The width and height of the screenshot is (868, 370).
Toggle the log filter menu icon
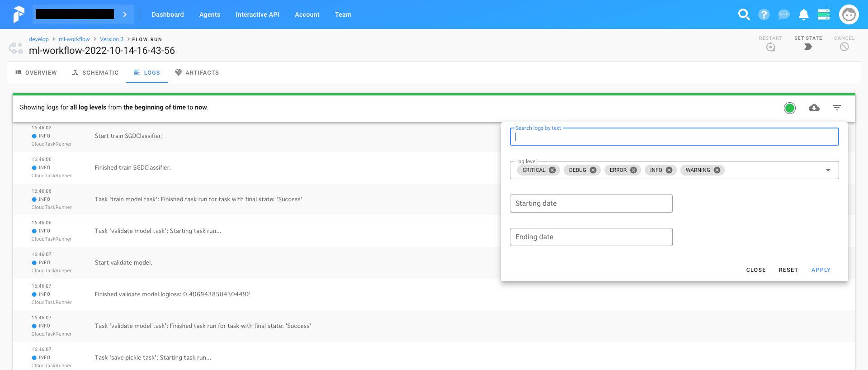coord(837,108)
